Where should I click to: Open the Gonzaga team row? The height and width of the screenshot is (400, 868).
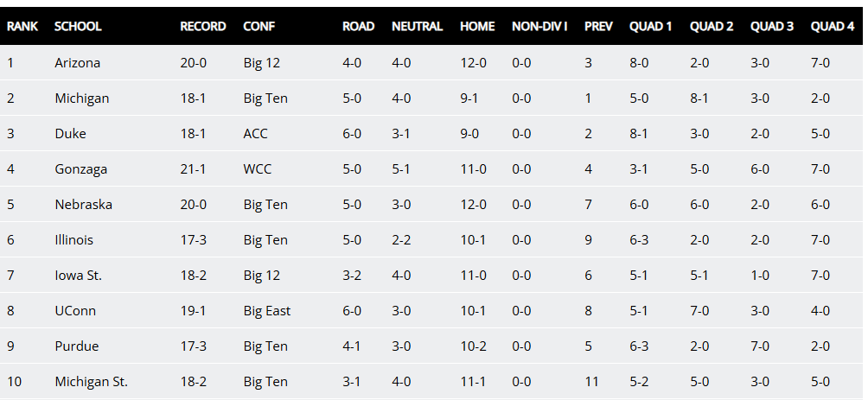[x=80, y=169]
